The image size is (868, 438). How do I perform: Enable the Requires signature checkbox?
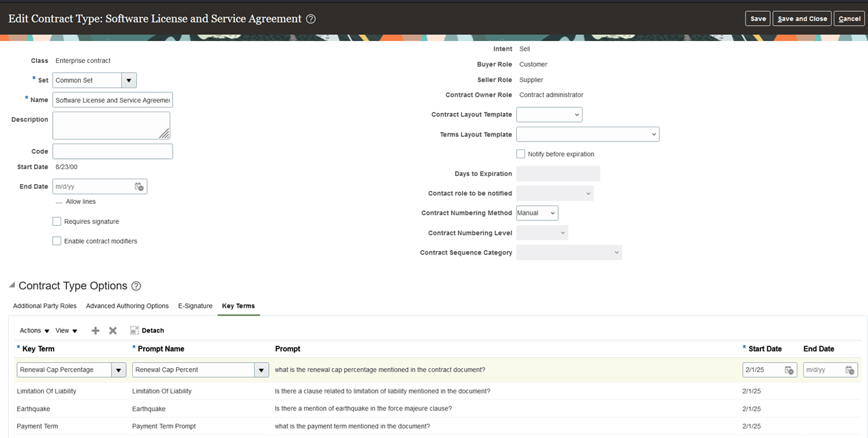pos(57,222)
